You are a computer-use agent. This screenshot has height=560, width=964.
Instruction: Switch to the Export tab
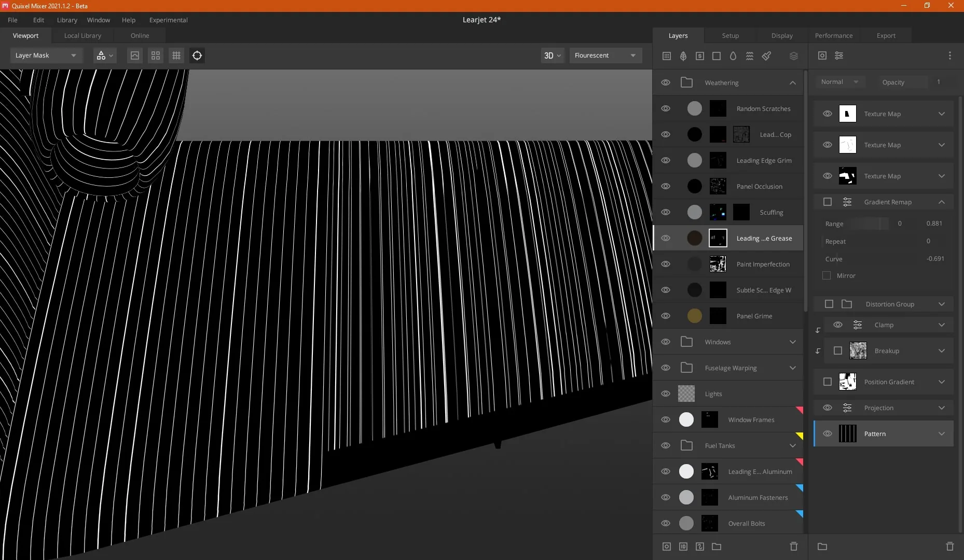[x=886, y=35]
